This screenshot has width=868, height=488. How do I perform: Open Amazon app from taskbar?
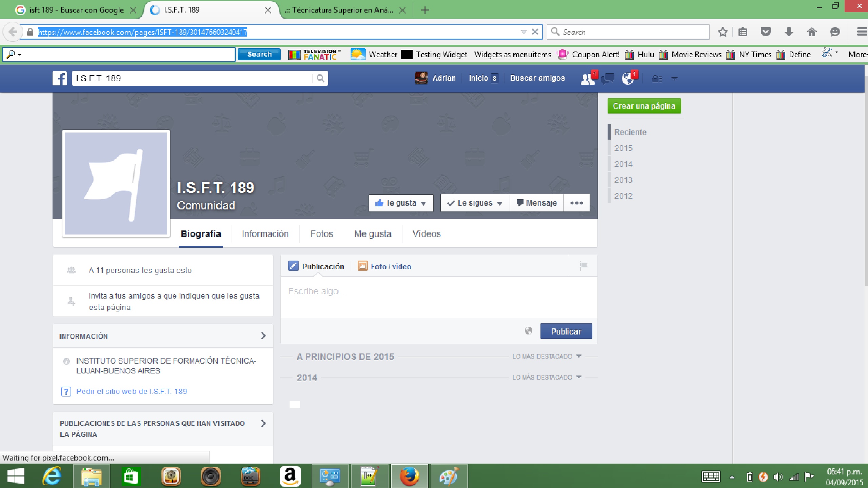click(x=290, y=476)
